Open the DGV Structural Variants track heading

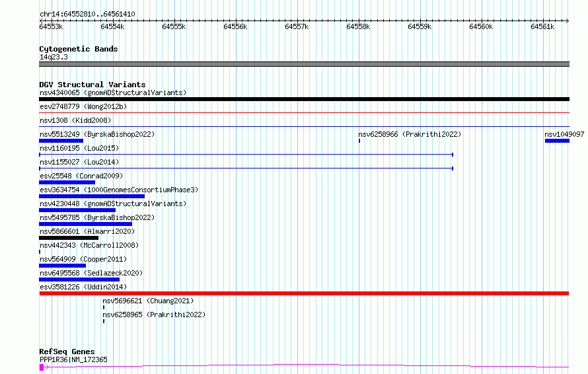click(92, 85)
